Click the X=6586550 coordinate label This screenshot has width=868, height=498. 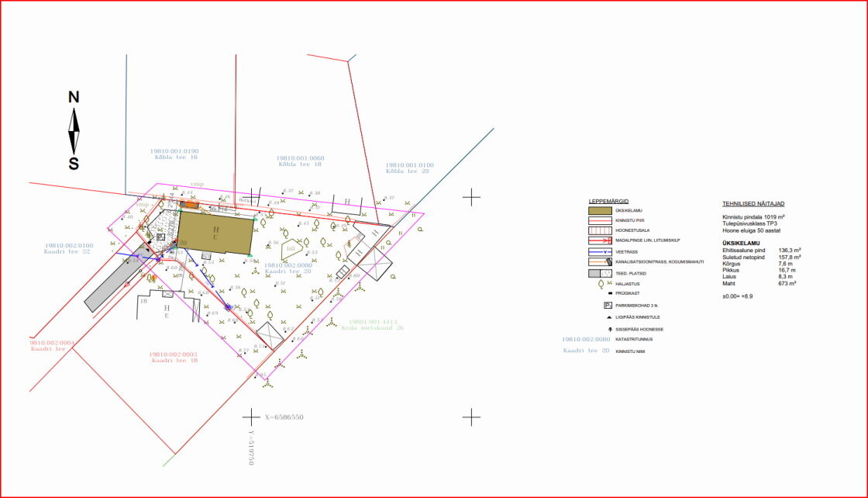click(x=284, y=417)
